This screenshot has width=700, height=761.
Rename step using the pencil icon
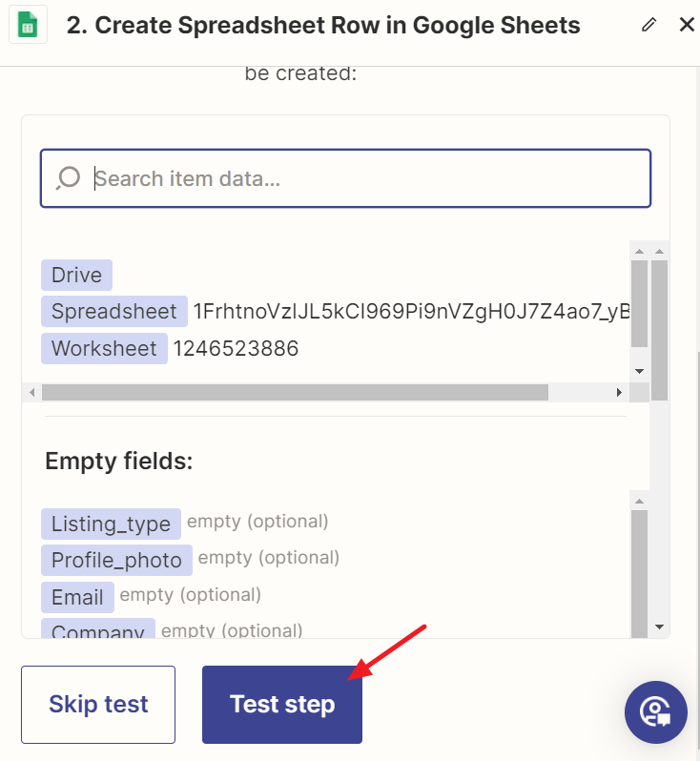(x=649, y=24)
